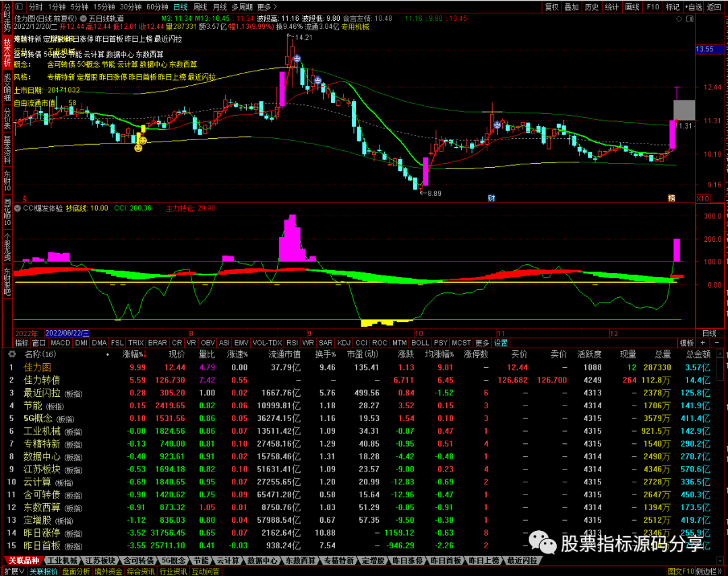Select the 佳力图 row in the table
Image resolution: width=728 pixels, height=576 pixels.
tap(365, 367)
